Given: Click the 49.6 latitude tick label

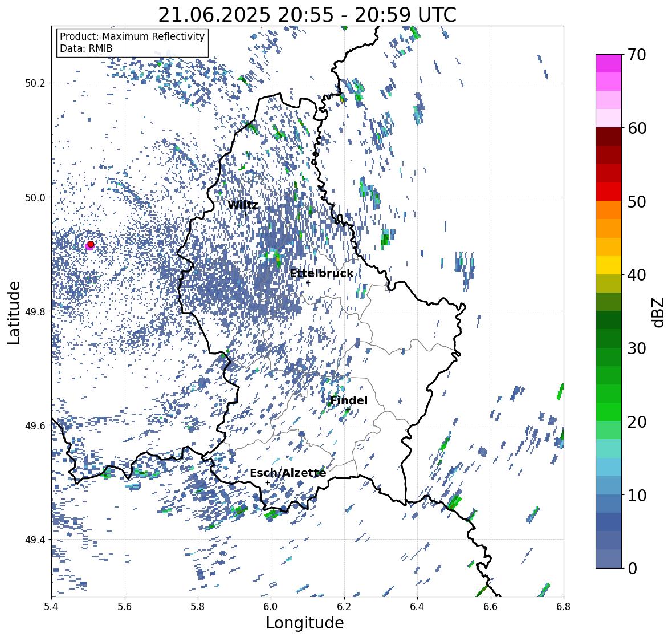Looking at the screenshot, I should (35, 425).
